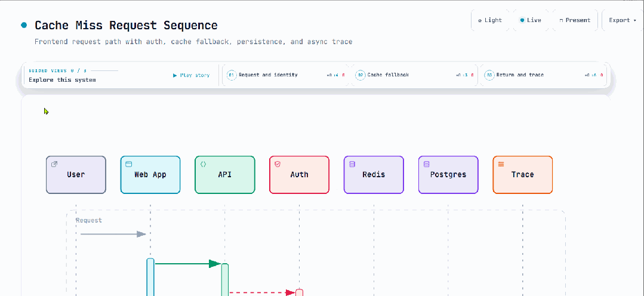Toggle the Live mode indicator

point(531,20)
